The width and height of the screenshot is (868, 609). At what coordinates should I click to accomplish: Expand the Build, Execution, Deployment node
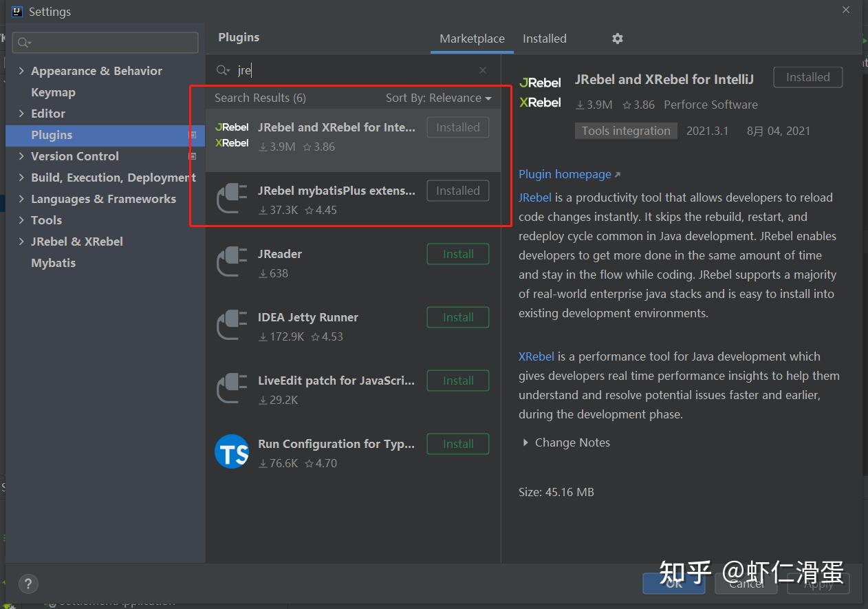tap(21, 178)
